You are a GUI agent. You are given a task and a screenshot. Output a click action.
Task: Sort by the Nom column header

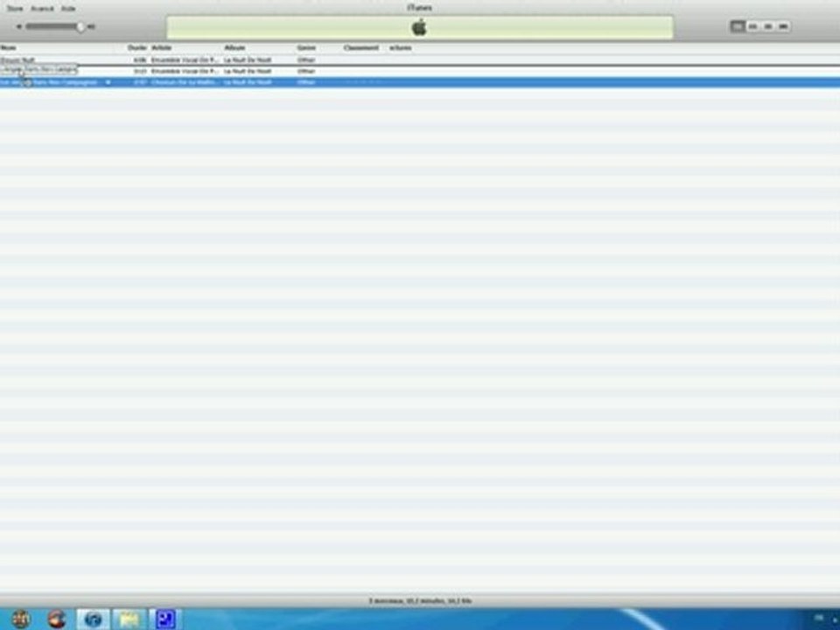coord(9,47)
